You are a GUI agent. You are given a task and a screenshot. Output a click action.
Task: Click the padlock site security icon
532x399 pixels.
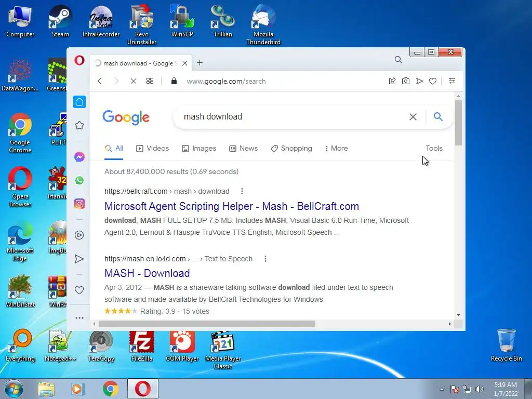174,81
